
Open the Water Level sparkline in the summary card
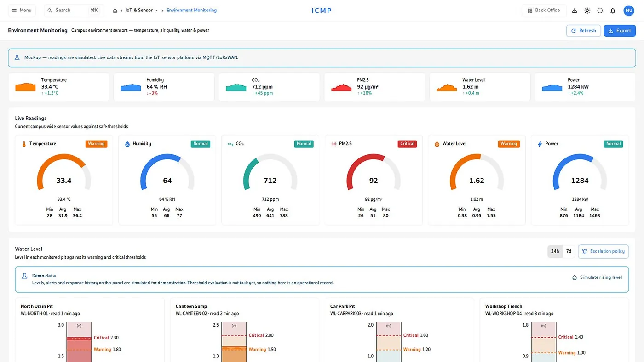447,87
